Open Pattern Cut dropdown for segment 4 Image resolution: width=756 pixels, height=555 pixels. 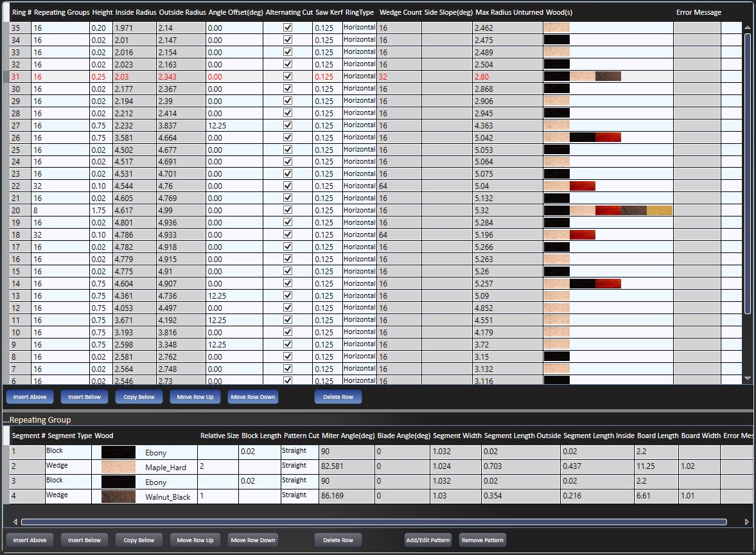(299, 495)
